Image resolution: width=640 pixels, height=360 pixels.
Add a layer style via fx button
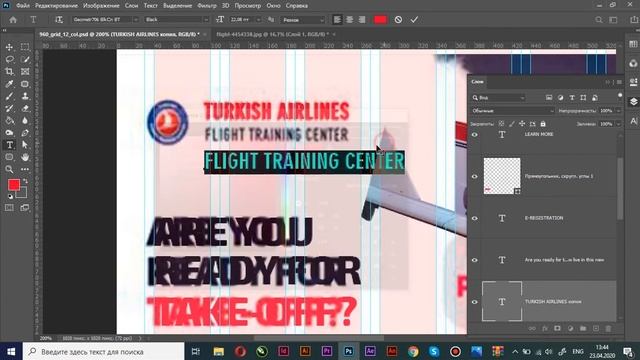click(545, 329)
